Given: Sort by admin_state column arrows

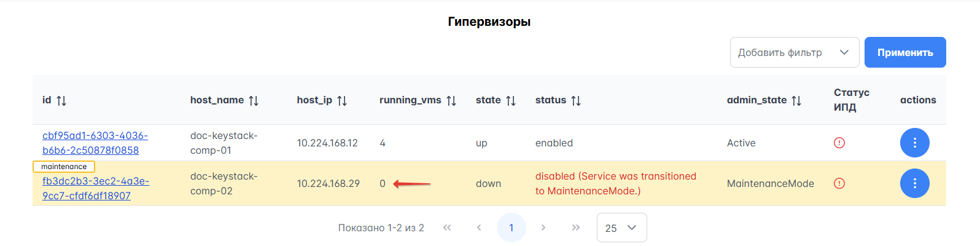Looking at the screenshot, I should coord(796,100).
